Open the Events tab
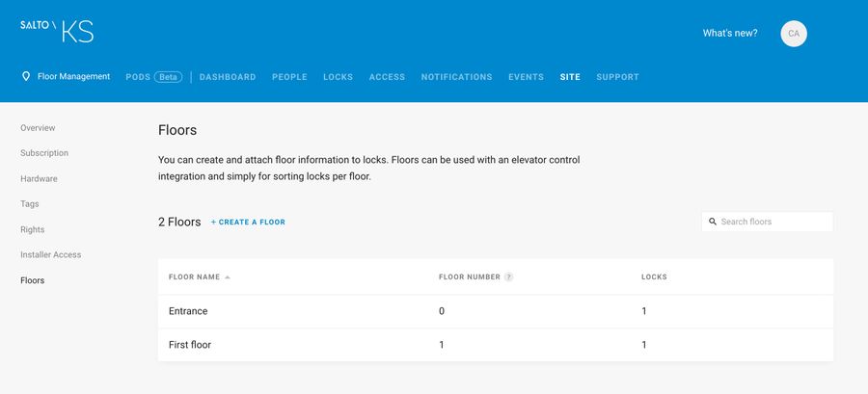 [x=526, y=77]
